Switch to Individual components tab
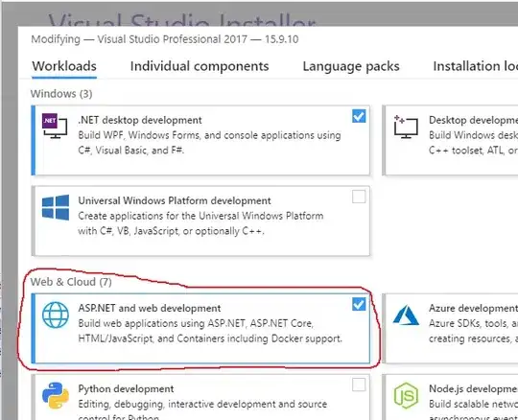Screen dimensions: 518x420 pos(200,66)
